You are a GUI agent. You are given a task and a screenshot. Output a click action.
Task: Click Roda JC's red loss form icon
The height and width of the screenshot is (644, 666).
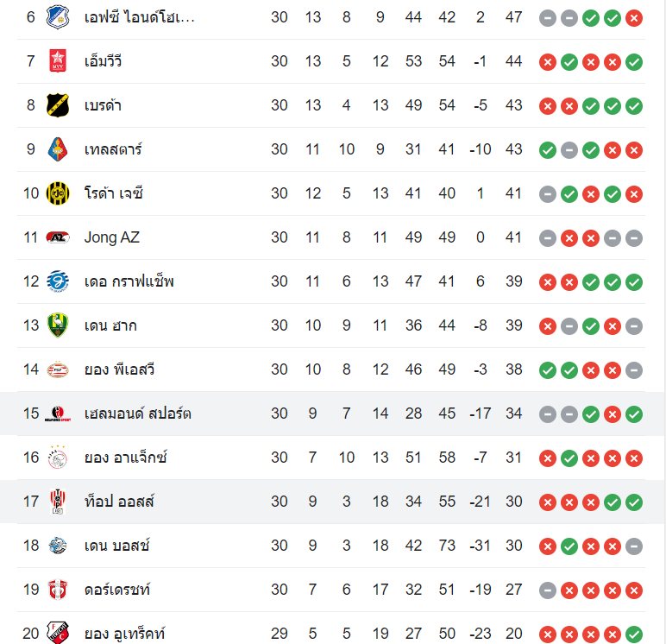pyautogui.click(x=591, y=194)
